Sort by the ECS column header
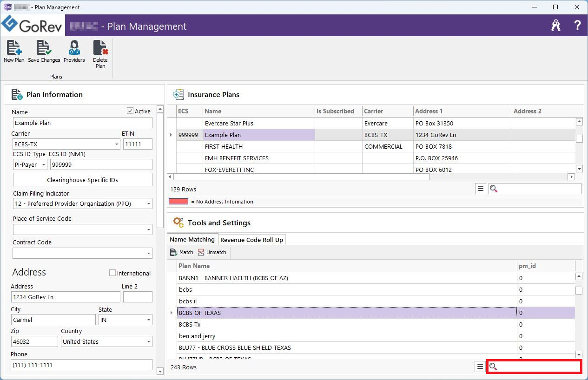Image resolution: width=588 pixels, height=380 pixels. pos(190,111)
